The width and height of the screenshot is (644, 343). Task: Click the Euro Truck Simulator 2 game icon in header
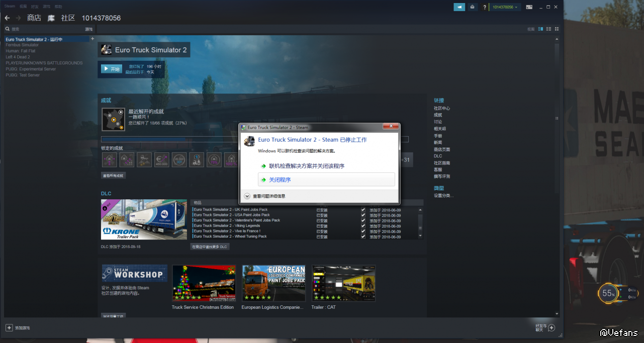(106, 50)
